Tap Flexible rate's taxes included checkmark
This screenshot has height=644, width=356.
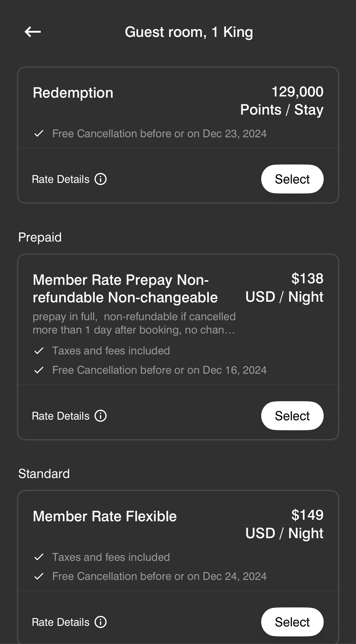pos(39,557)
